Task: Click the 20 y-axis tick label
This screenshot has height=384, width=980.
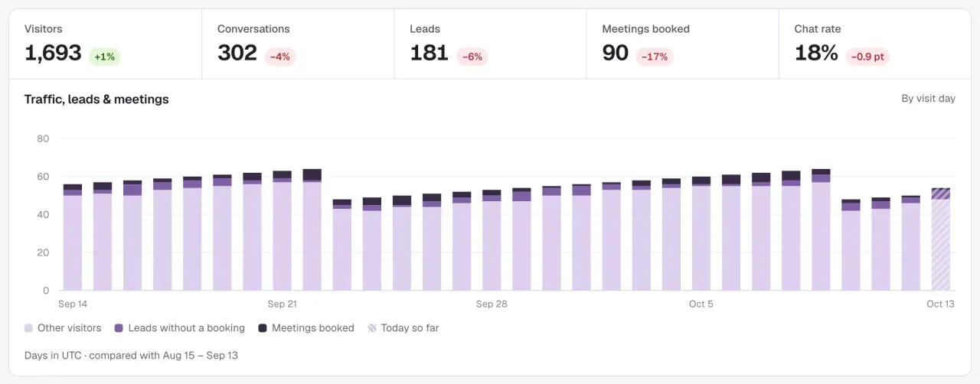Action: (43, 252)
